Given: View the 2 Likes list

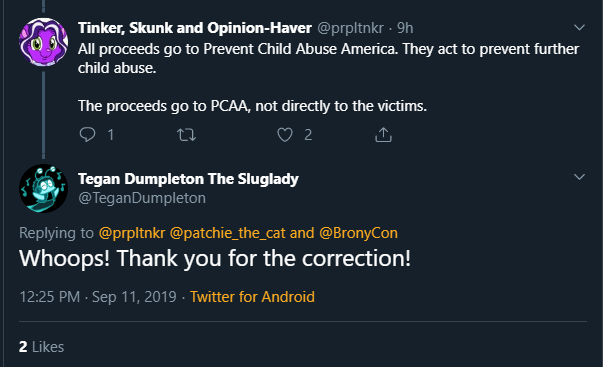Looking at the screenshot, I should tap(42, 347).
